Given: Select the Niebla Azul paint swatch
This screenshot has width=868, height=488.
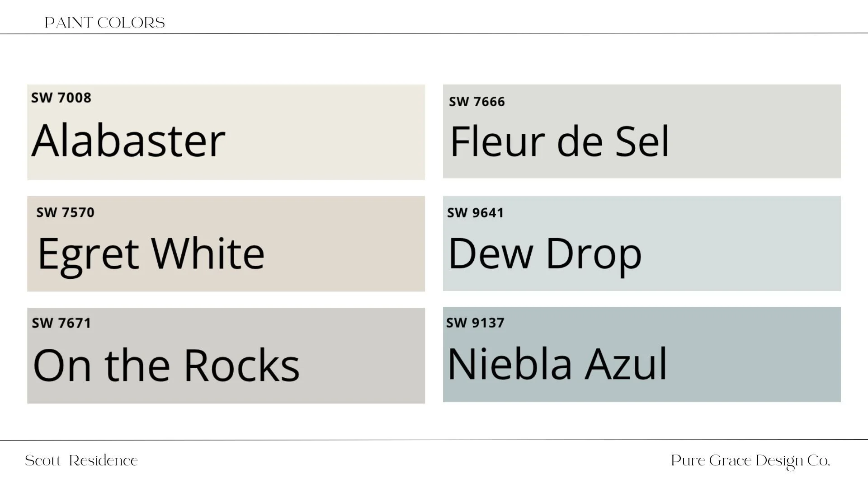Looking at the screenshot, I should pyautogui.click(x=642, y=355).
